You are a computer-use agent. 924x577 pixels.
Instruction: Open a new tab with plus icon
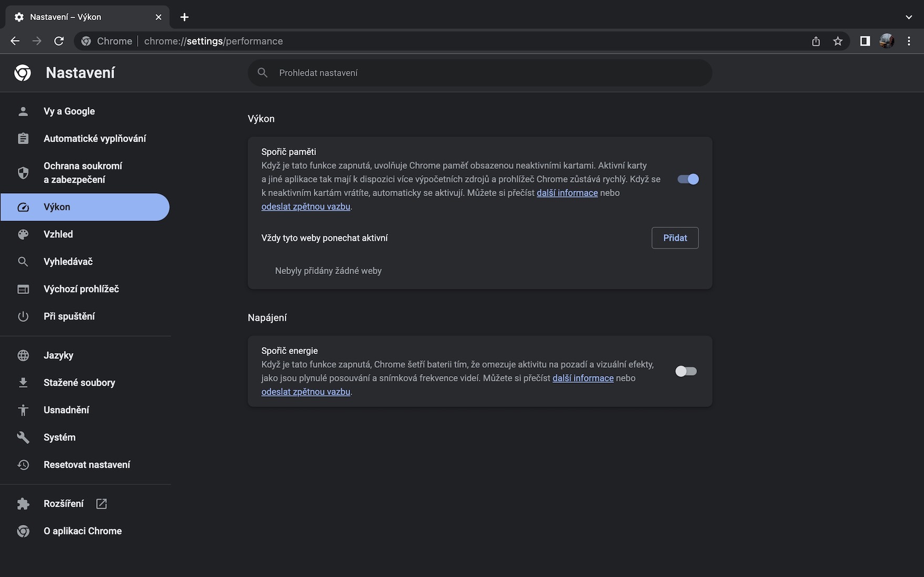[x=184, y=17]
